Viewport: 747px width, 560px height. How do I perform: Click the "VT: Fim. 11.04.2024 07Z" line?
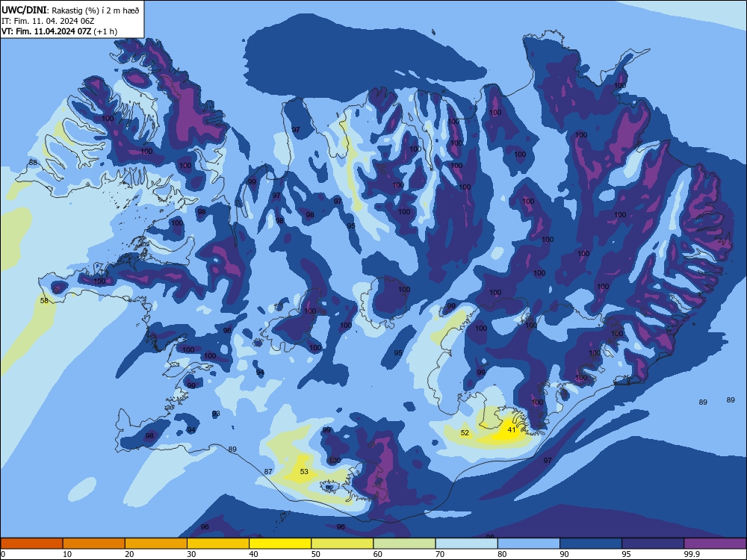click(46, 31)
